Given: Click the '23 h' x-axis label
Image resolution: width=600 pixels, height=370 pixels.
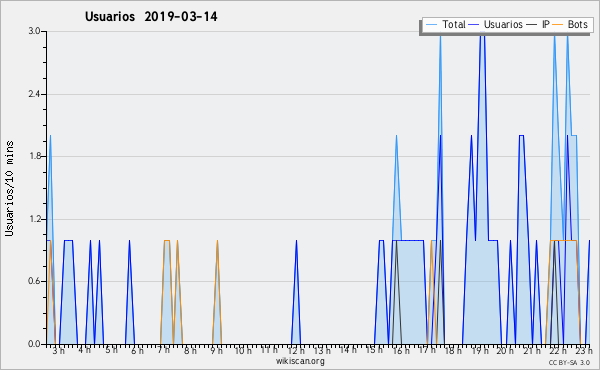Looking at the screenshot, I should (584, 351).
